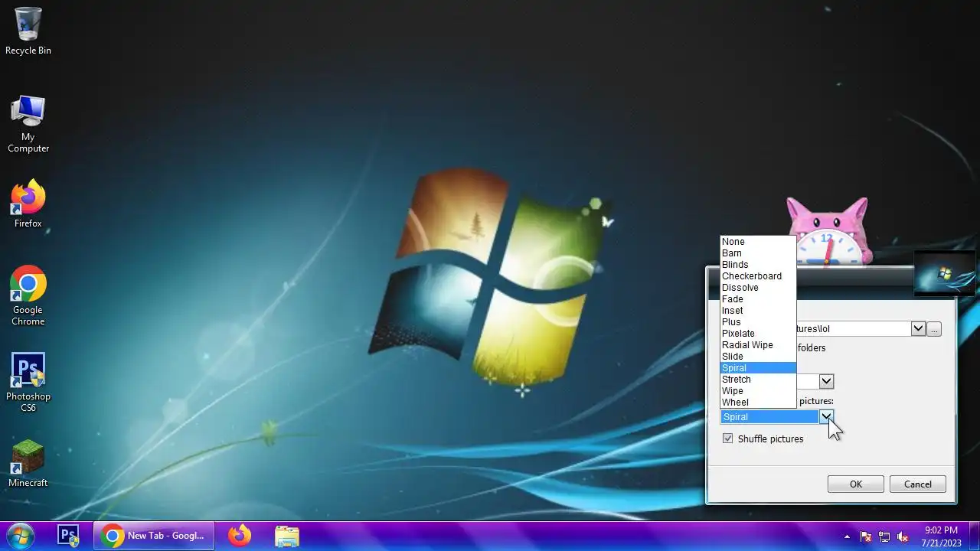Choose Stretch transition option
Viewport: 980px width, 551px height.
tap(758, 380)
